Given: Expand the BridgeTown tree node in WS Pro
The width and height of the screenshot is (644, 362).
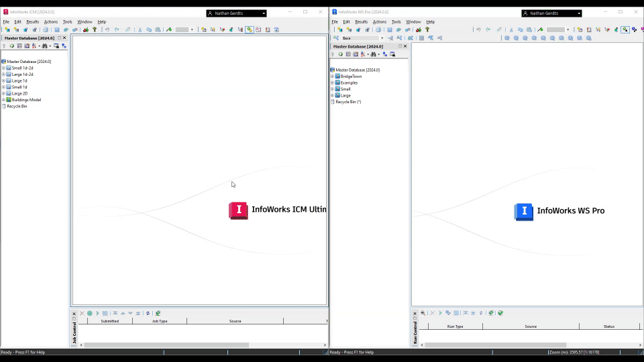Looking at the screenshot, I should point(332,76).
